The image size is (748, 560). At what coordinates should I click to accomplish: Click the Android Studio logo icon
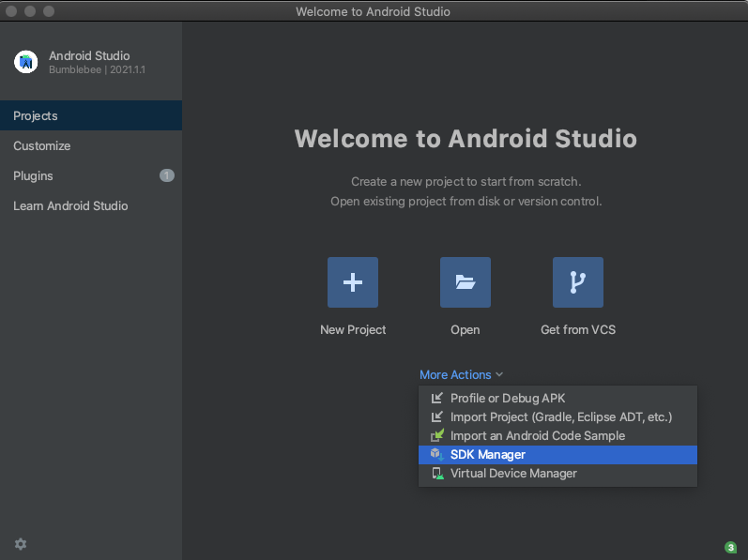25,62
